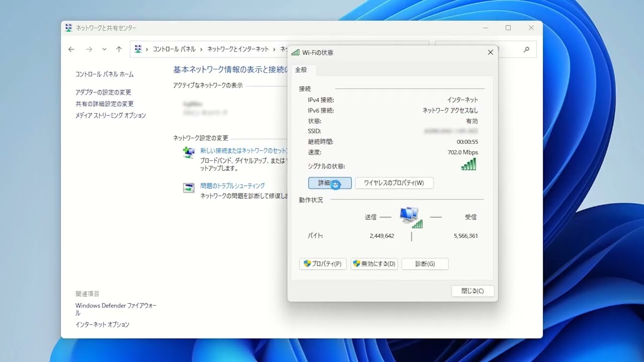Select コントロール パネル in the breadcrumb
The image size is (644, 362).
click(x=174, y=49)
